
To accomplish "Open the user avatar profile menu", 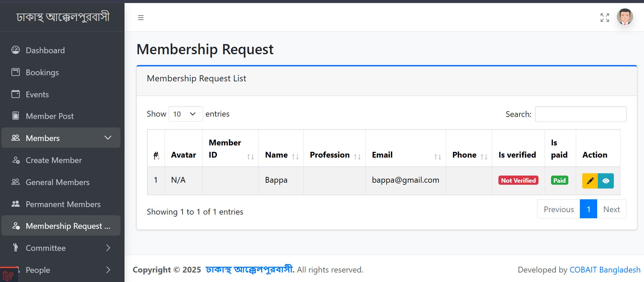I will tap(625, 17).
